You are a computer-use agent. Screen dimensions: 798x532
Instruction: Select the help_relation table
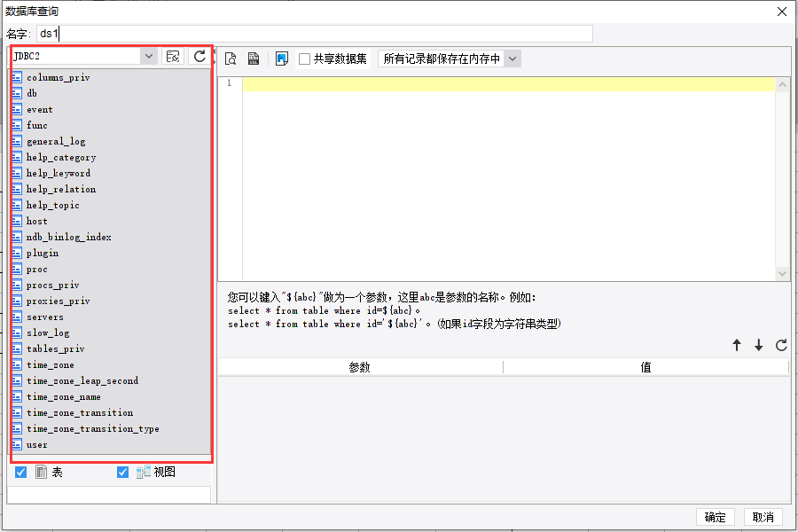click(x=61, y=189)
